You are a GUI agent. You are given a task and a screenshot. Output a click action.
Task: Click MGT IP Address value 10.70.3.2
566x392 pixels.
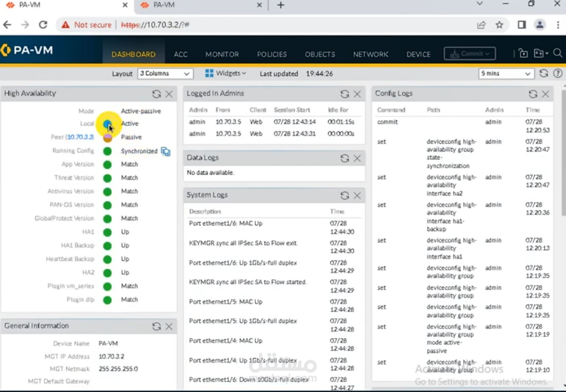(111, 356)
